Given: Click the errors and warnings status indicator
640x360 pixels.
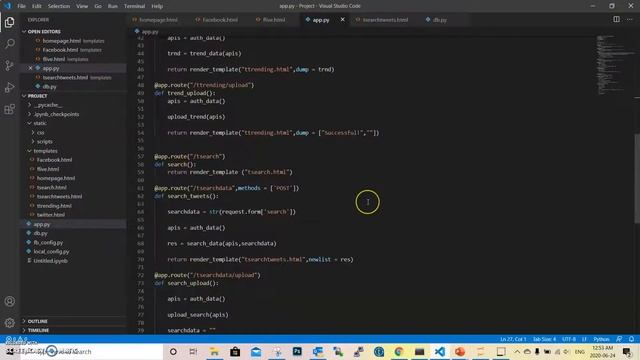Looking at the screenshot, I should pos(16,339).
